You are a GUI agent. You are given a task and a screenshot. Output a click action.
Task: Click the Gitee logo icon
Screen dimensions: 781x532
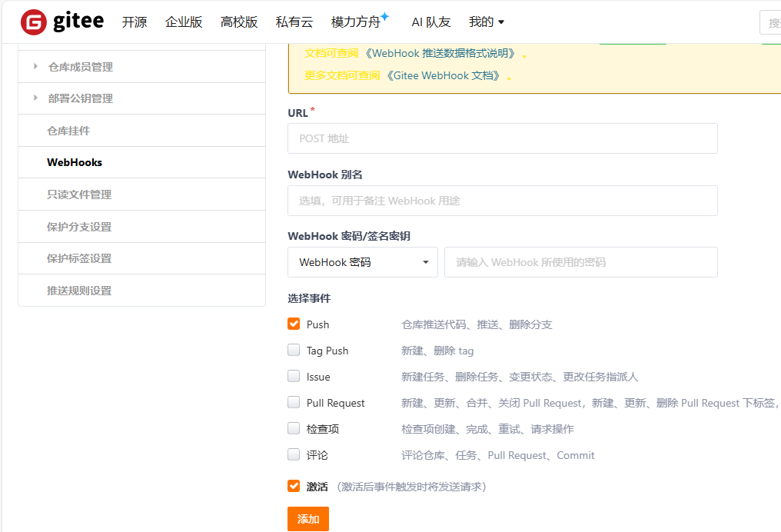point(33,22)
